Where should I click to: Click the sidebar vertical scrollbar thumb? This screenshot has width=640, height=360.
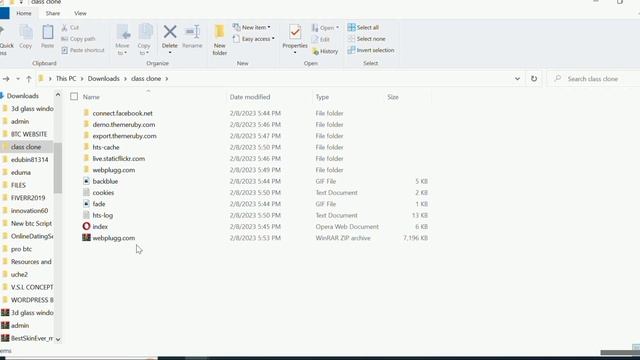[x=58, y=168]
